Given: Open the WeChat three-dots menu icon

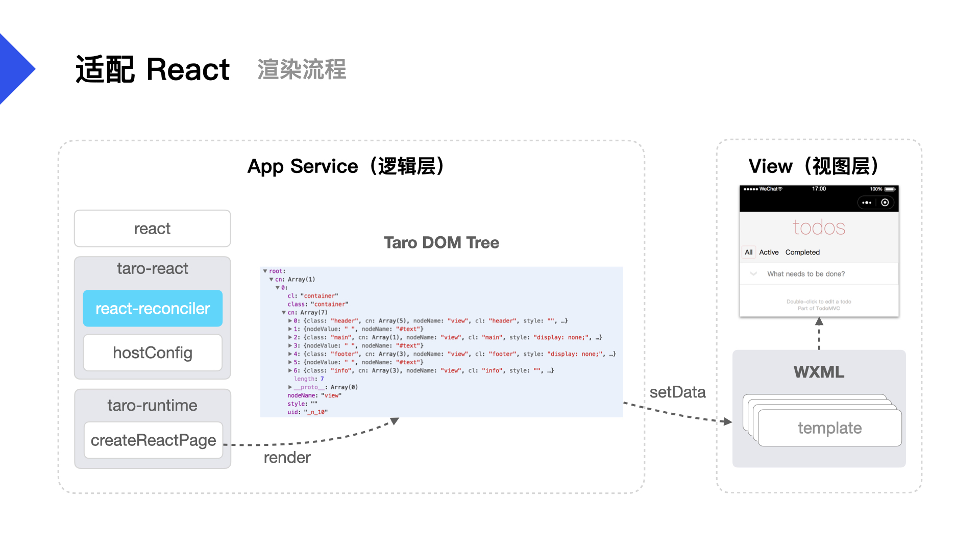Looking at the screenshot, I should [867, 203].
